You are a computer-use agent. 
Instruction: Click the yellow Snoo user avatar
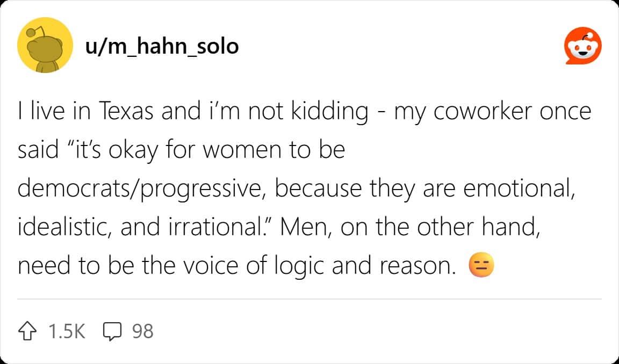pyautogui.click(x=45, y=45)
